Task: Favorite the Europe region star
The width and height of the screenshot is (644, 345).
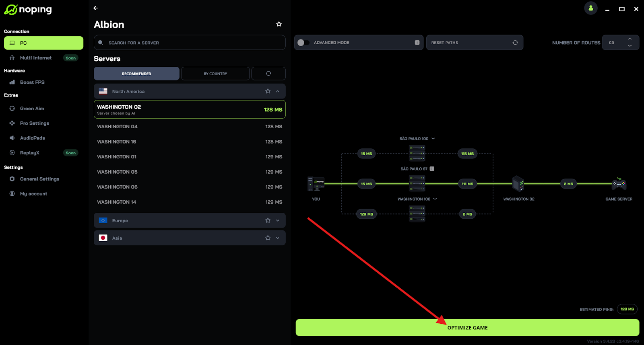Action: pos(268,220)
